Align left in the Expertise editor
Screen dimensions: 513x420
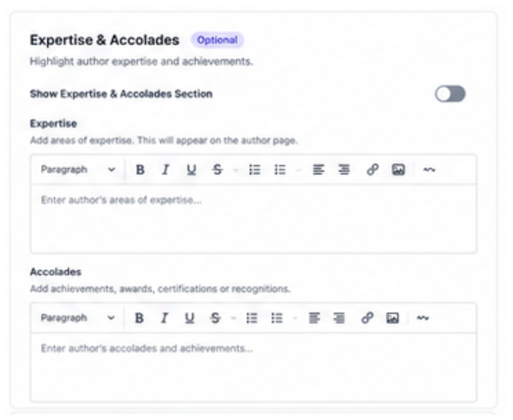click(x=318, y=170)
